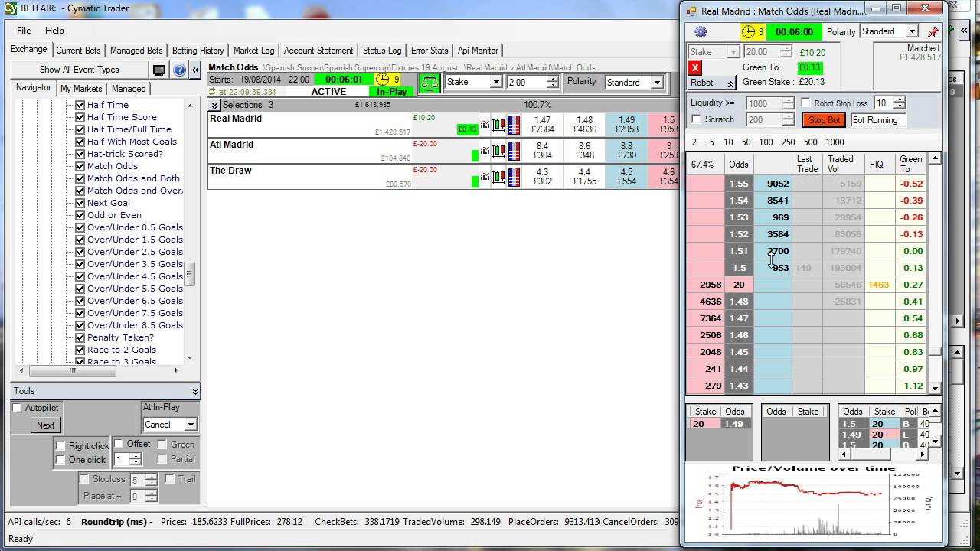The image size is (980, 551).
Task: Switch to the Current Bets tab
Action: pos(78,51)
